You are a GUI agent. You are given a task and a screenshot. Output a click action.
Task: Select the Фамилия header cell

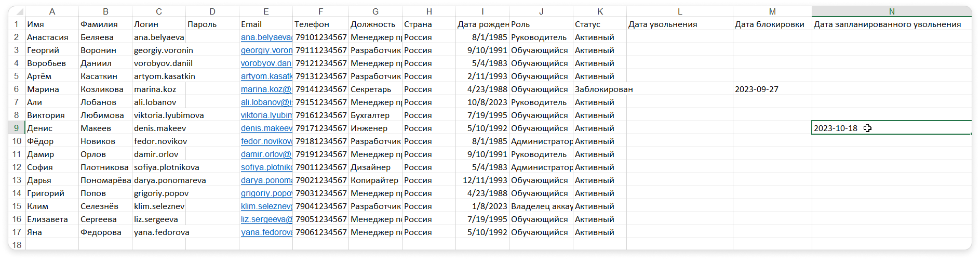click(x=105, y=24)
